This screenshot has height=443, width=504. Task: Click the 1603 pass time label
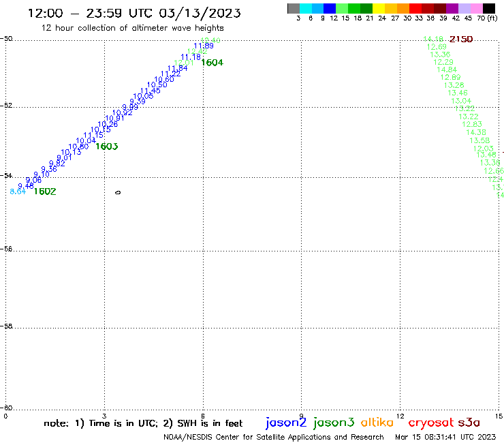(x=107, y=147)
